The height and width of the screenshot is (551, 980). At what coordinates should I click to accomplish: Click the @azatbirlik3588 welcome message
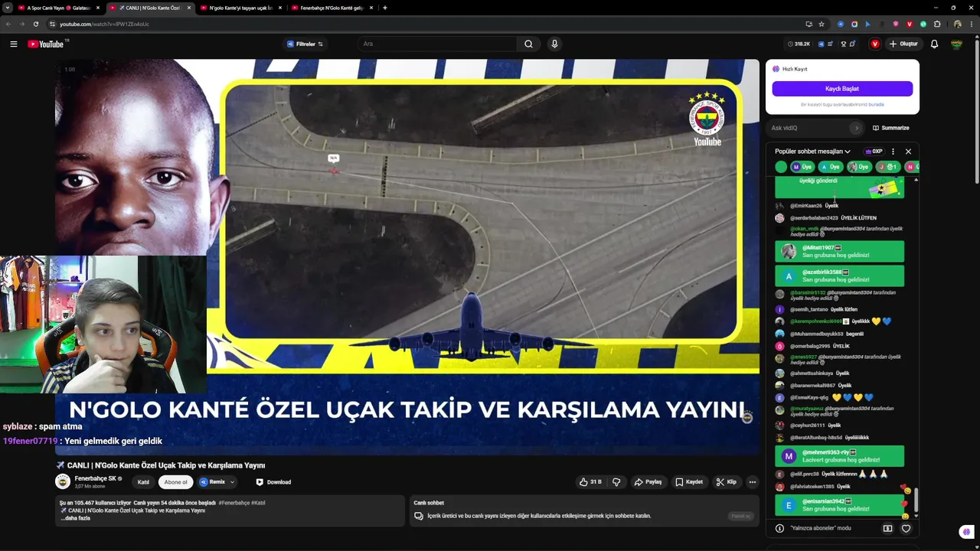coord(839,275)
